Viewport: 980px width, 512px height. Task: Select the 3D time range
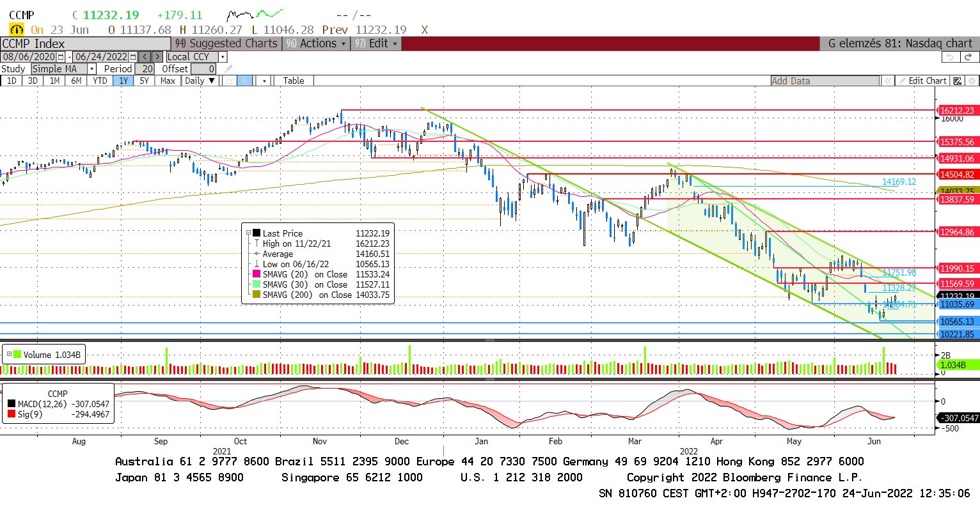pyautogui.click(x=33, y=81)
